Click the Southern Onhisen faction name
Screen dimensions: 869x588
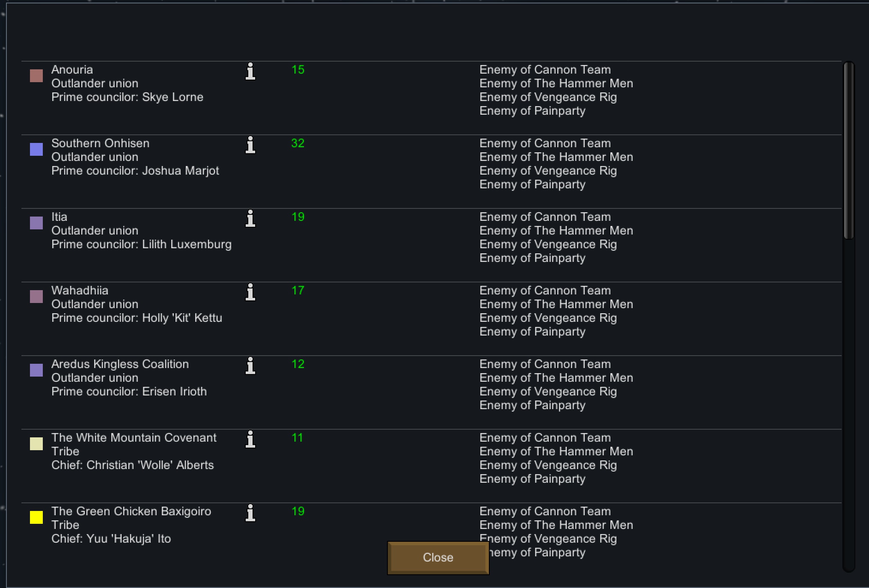coord(101,143)
